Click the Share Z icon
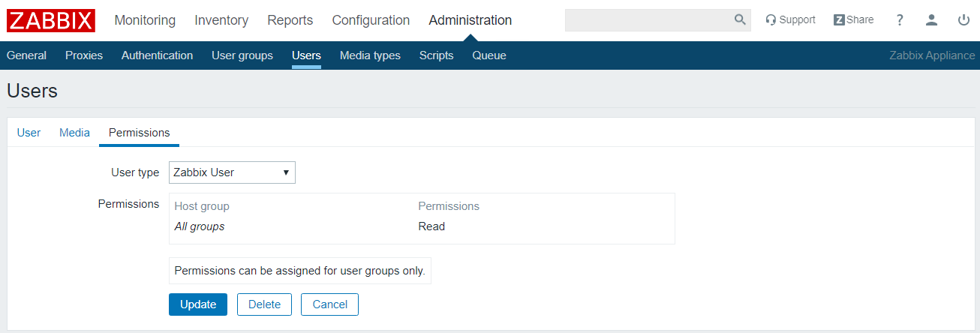This screenshot has height=333, width=980. click(x=839, y=20)
